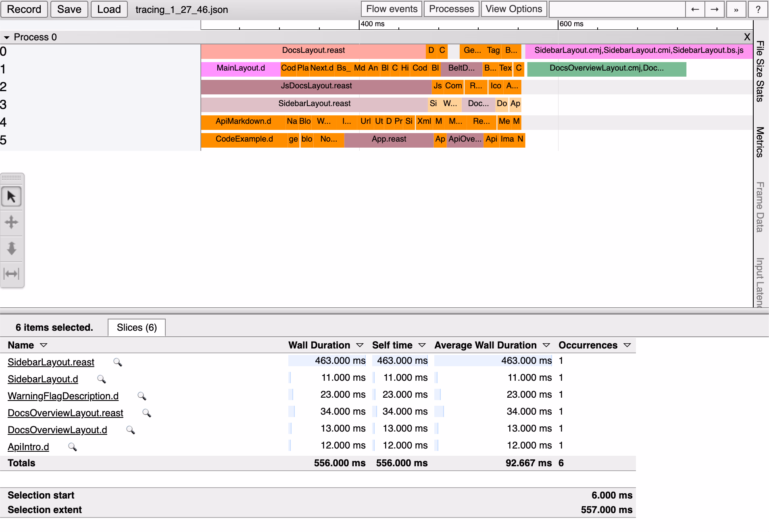Viewport: 769px width, 532px height.
Task: Activate the zoom tool
Action: [11, 248]
